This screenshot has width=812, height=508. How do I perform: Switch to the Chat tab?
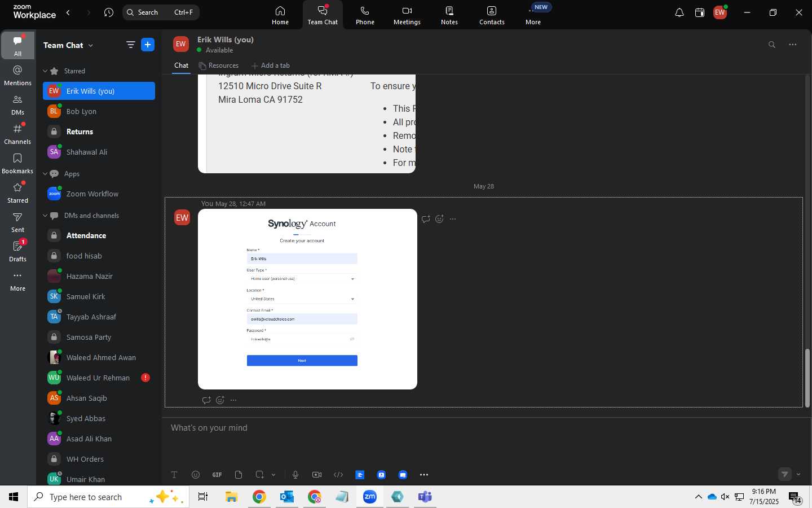point(181,65)
